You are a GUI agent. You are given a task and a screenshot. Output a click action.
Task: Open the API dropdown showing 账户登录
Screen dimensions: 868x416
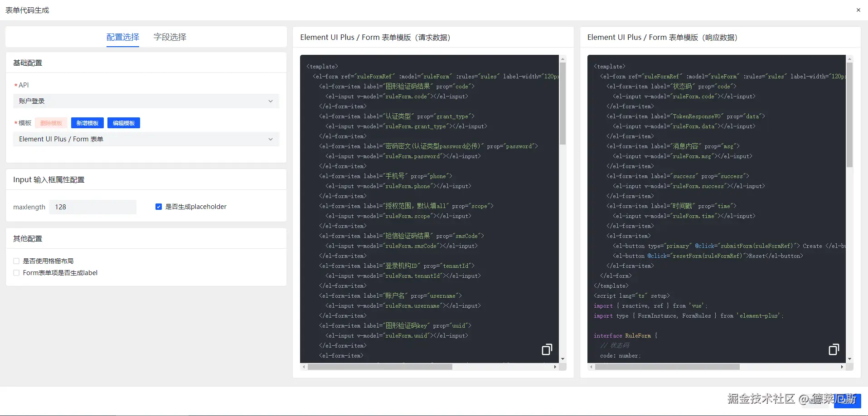pos(146,101)
